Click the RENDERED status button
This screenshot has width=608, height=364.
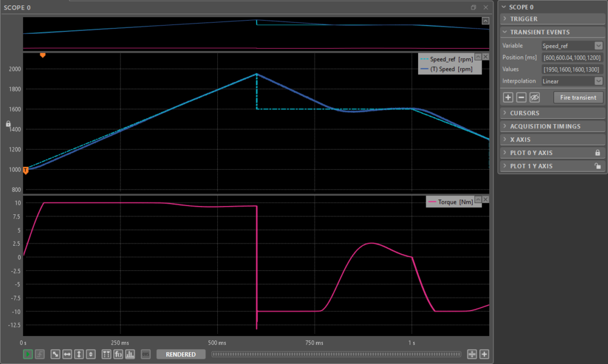180,354
